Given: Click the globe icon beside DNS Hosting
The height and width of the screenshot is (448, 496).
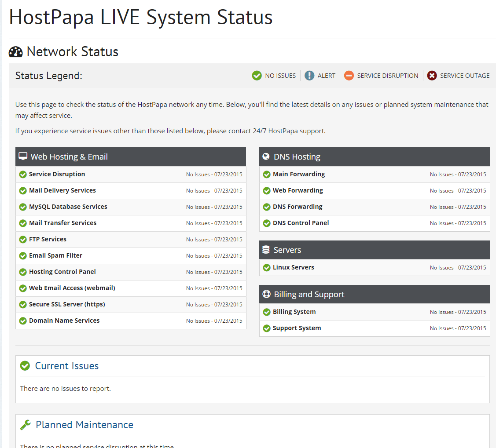Looking at the screenshot, I should click(266, 157).
